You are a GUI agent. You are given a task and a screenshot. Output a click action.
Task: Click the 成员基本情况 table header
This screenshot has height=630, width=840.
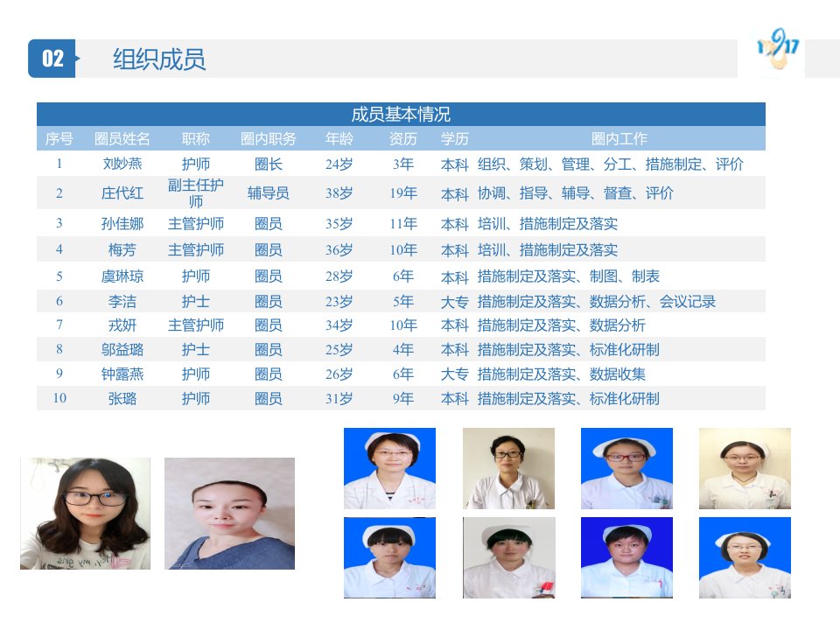coord(401,114)
